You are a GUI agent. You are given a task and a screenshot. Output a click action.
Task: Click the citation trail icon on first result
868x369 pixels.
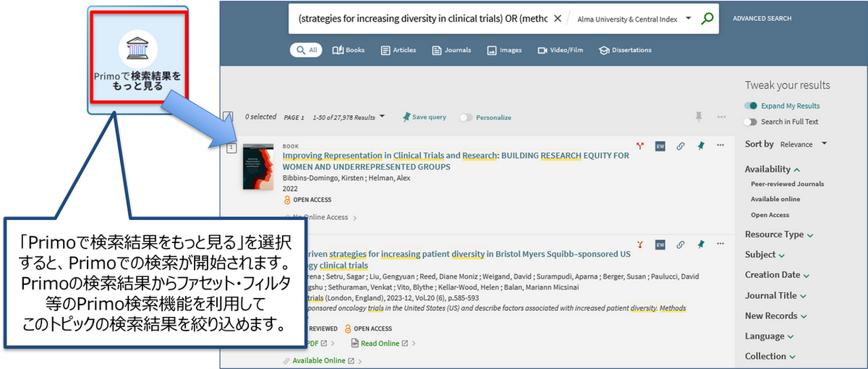coord(640,145)
